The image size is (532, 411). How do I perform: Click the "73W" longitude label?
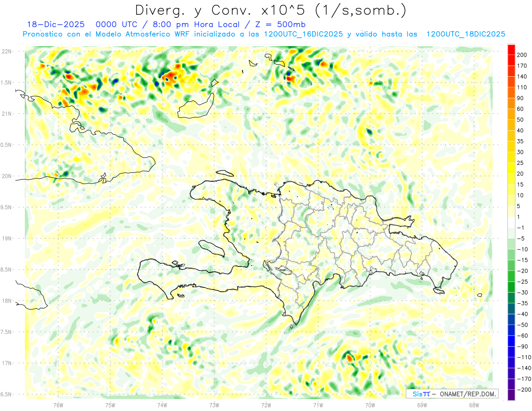point(214,405)
